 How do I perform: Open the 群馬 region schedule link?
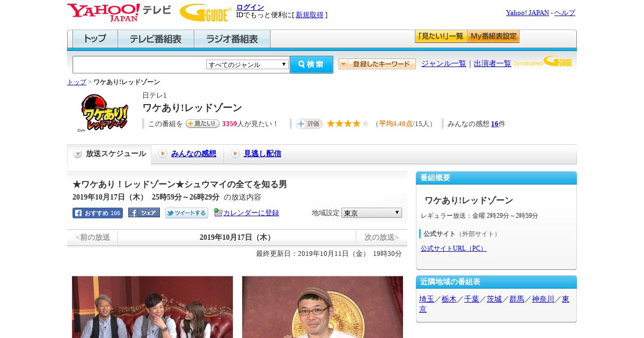tap(517, 299)
